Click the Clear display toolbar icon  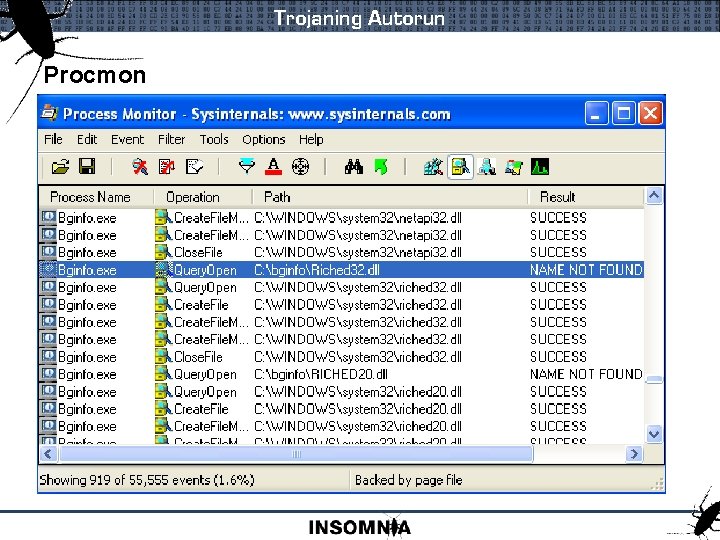point(194,167)
